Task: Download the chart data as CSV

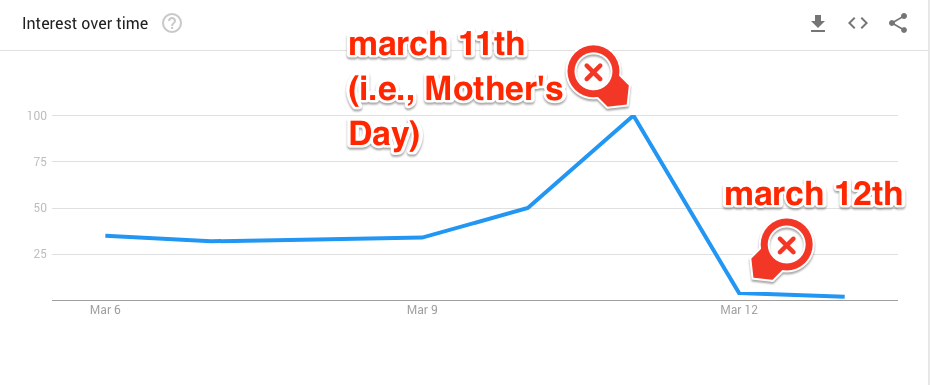Action: click(x=818, y=24)
